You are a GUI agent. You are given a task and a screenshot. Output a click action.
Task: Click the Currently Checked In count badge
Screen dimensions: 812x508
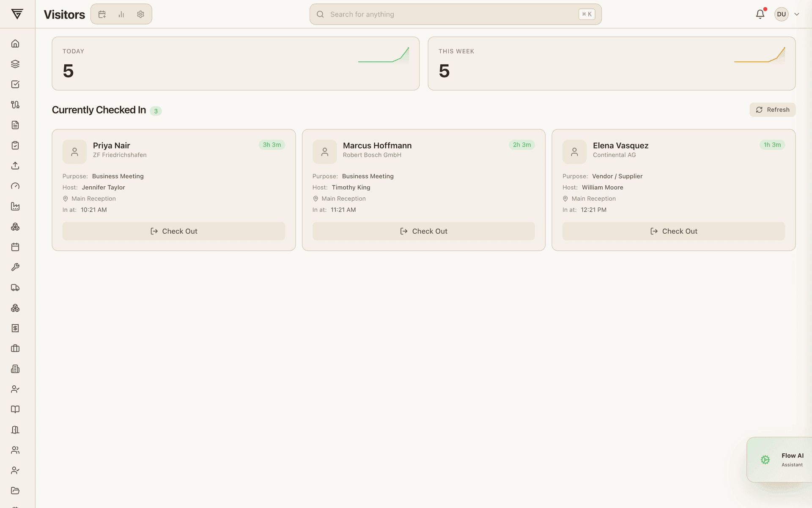coord(156,111)
